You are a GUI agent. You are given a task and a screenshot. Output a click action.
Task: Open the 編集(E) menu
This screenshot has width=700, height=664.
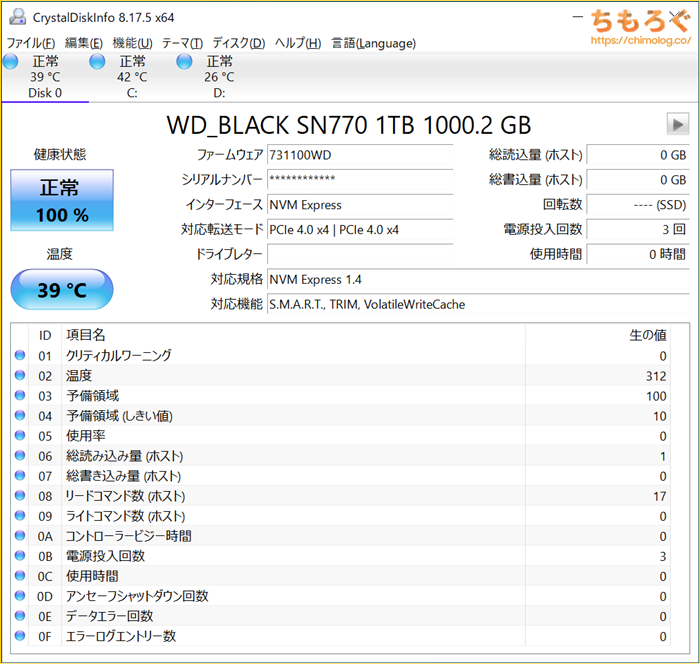coord(84,43)
